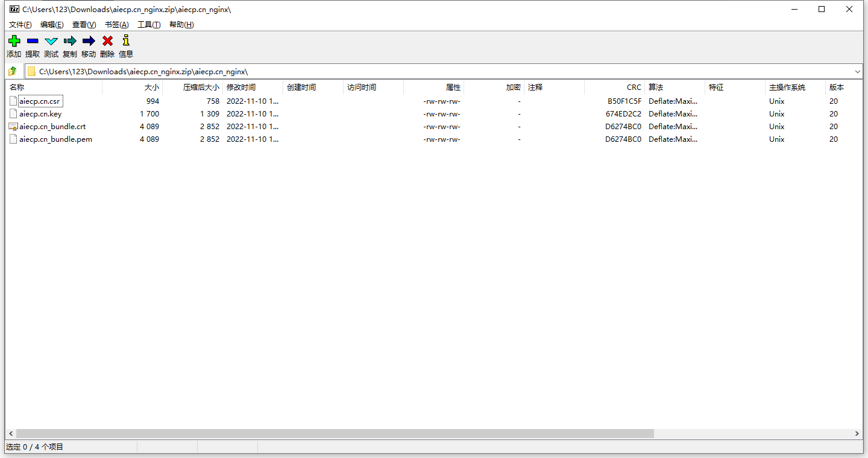The image size is (868, 458).
Task: Click CRC value 674ED2C2
Action: point(624,114)
